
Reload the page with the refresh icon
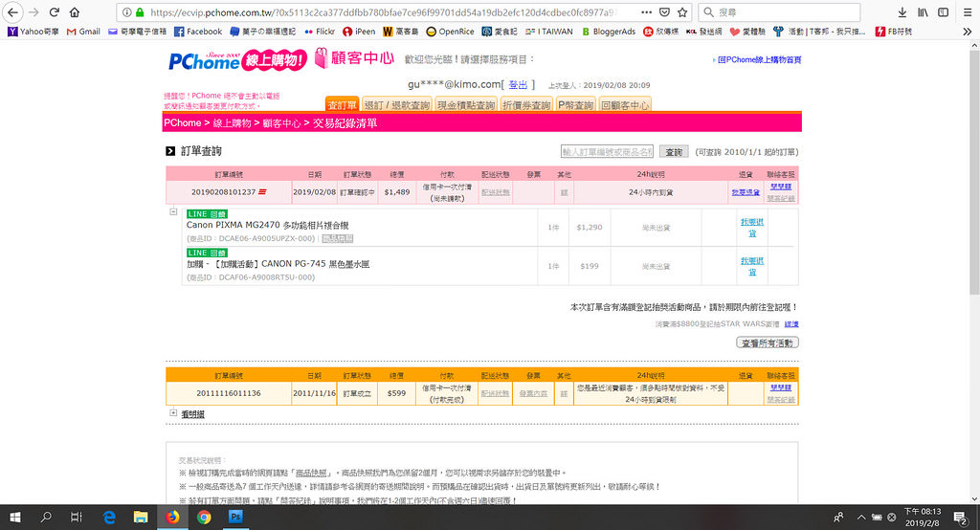(55, 11)
